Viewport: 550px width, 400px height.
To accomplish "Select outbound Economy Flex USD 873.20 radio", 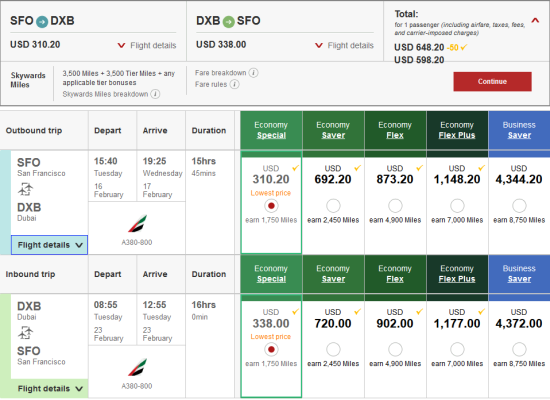I will pos(395,206).
